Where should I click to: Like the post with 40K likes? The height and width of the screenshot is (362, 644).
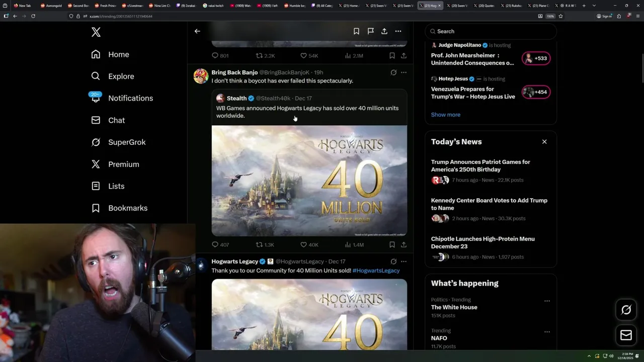point(309,245)
